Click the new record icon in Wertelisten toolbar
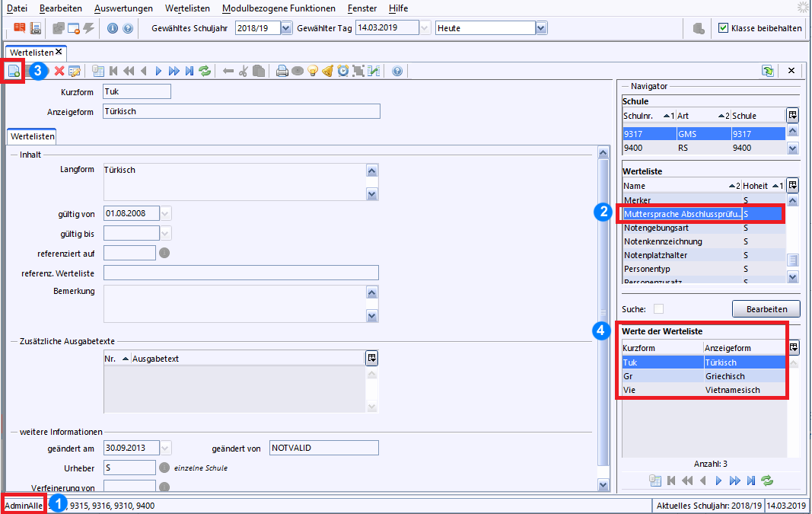This screenshot has height=514, width=812. click(14, 71)
